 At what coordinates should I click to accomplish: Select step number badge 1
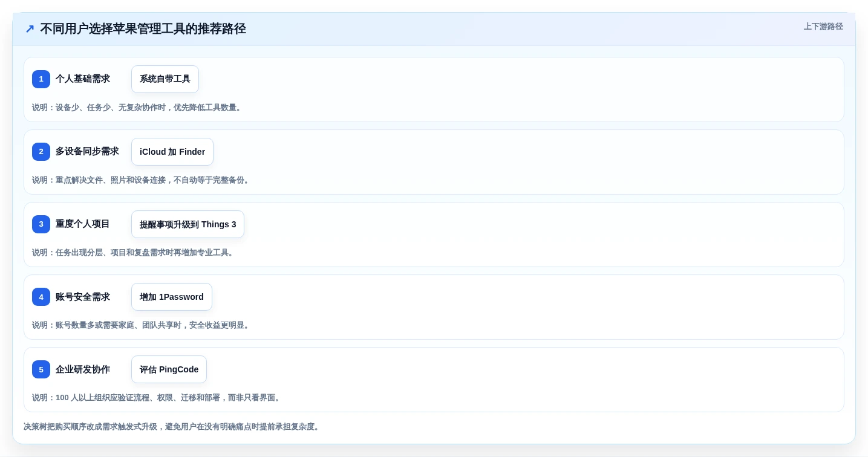coord(41,79)
